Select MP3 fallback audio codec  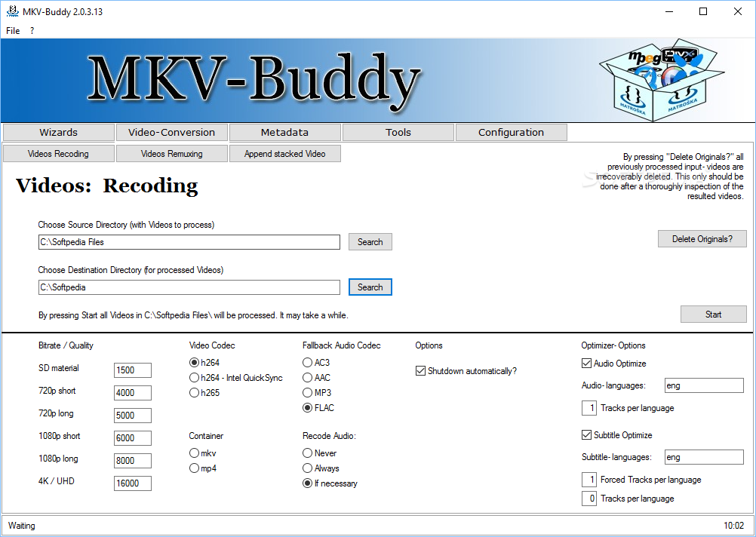click(x=317, y=393)
